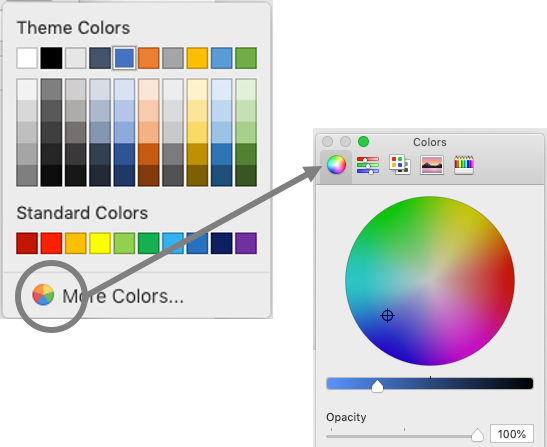Select the highlighted blue theme color swatch
Image resolution: width=547 pixels, height=447 pixels.
point(124,58)
